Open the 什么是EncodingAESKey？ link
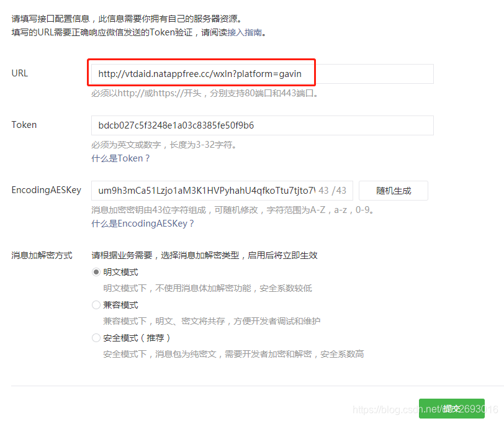The height and width of the screenshot is (421, 504). (143, 224)
